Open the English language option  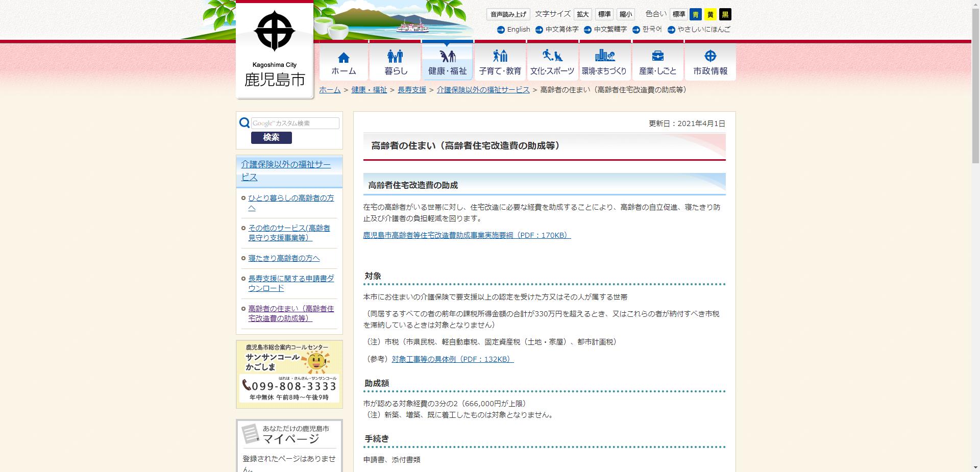(516, 30)
